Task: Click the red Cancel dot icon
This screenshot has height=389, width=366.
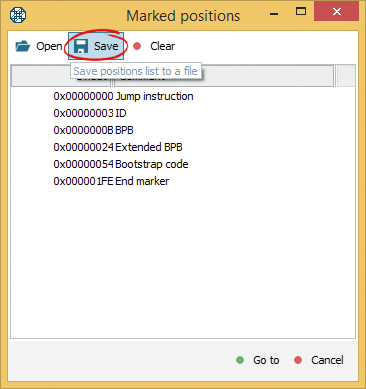Action: point(298,360)
